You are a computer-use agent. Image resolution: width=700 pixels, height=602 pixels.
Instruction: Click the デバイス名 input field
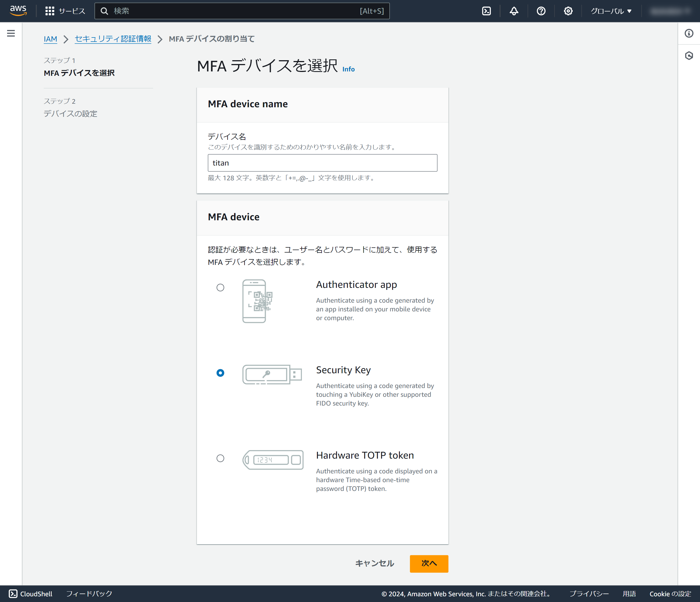(x=322, y=163)
